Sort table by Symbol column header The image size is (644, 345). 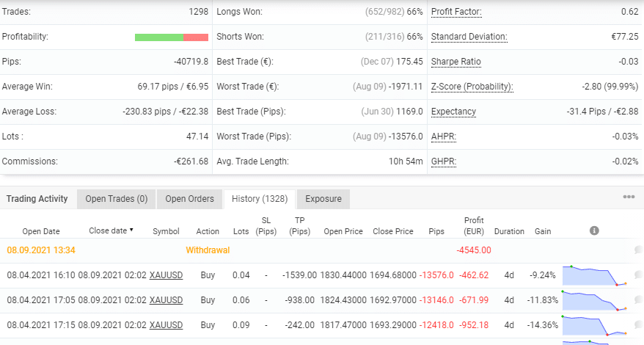click(166, 231)
